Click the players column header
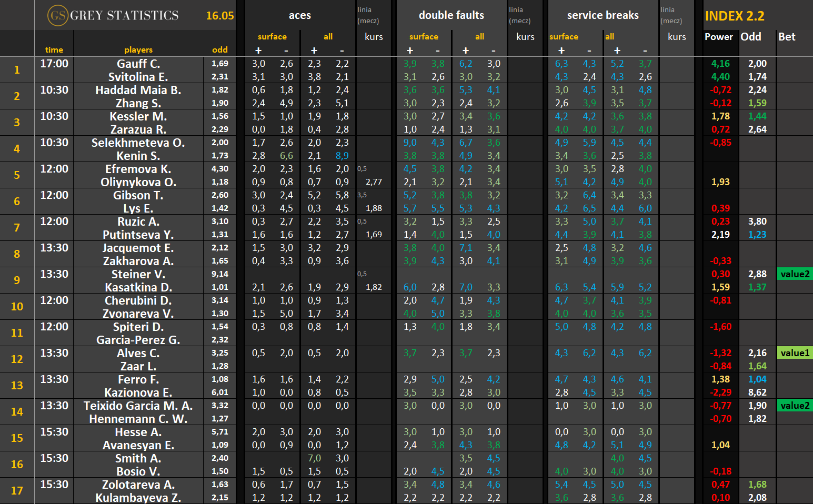This screenshot has width=813, height=504. pos(138,50)
